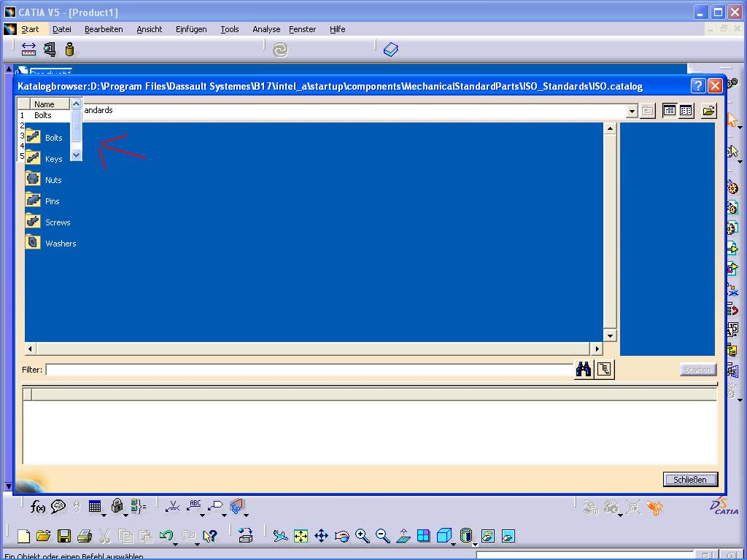Click the Zoom Out magnifier

click(382, 536)
